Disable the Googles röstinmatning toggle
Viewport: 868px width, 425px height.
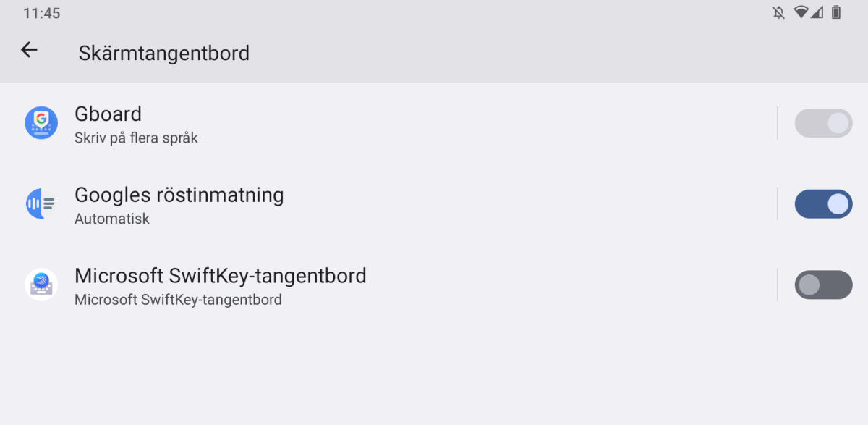[823, 203]
